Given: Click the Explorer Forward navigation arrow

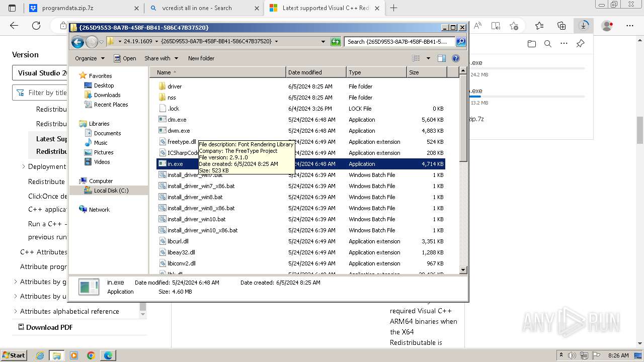Looking at the screenshot, I should 92,42.
